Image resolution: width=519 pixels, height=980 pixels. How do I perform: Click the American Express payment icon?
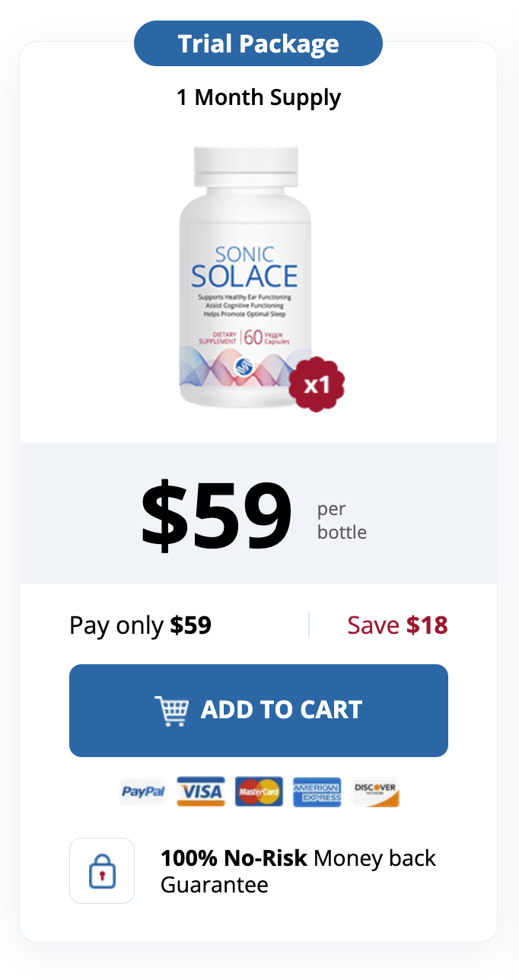pyautogui.click(x=317, y=791)
